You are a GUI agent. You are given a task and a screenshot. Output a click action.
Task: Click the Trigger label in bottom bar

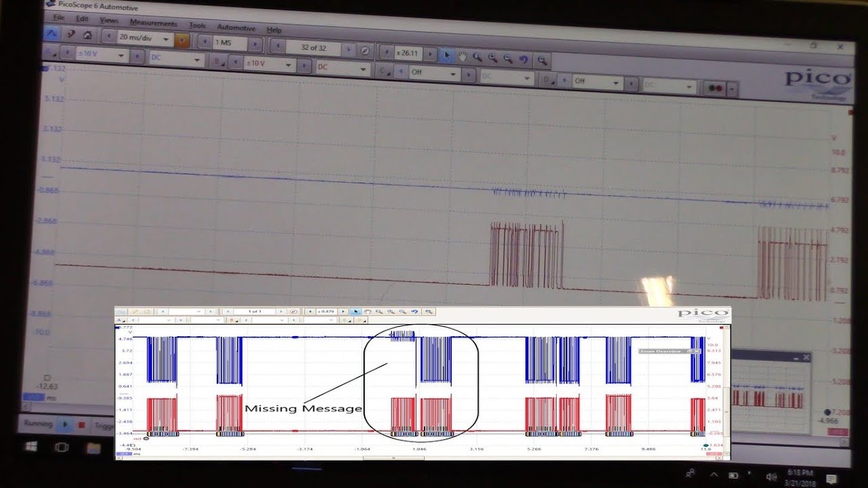[x=104, y=426]
